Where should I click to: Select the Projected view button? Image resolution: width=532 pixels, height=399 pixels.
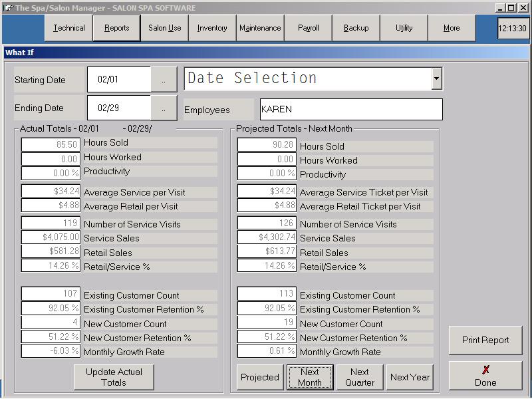coord(260,377)
